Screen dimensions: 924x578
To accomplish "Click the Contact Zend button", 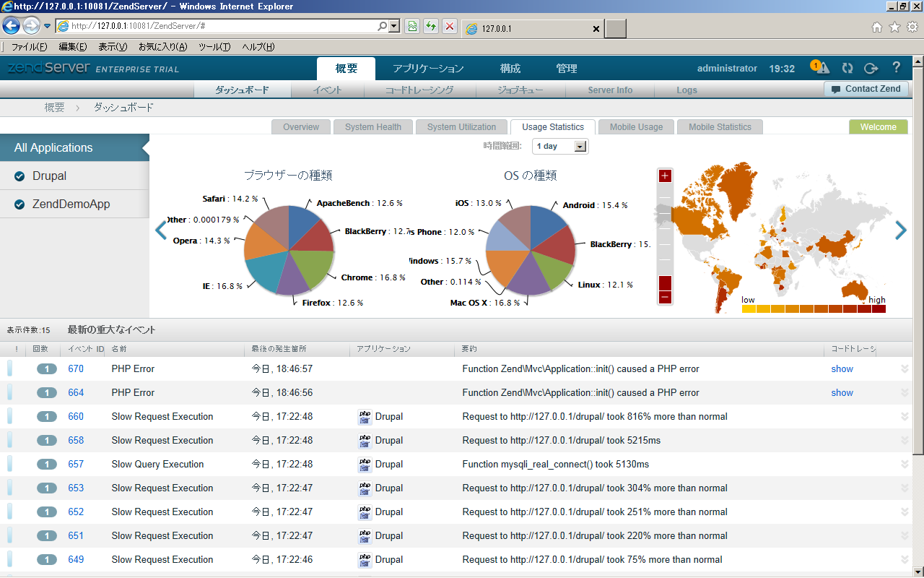I will 866,89.
